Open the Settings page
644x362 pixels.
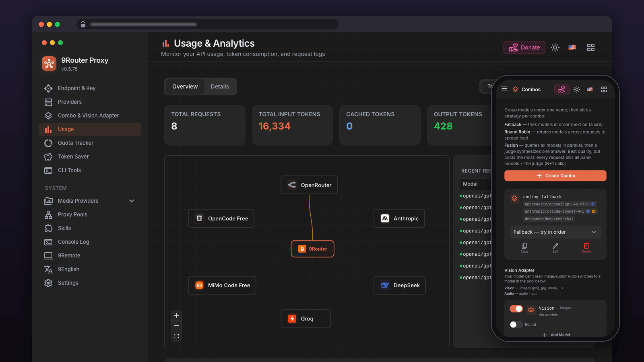pos(90,283)
